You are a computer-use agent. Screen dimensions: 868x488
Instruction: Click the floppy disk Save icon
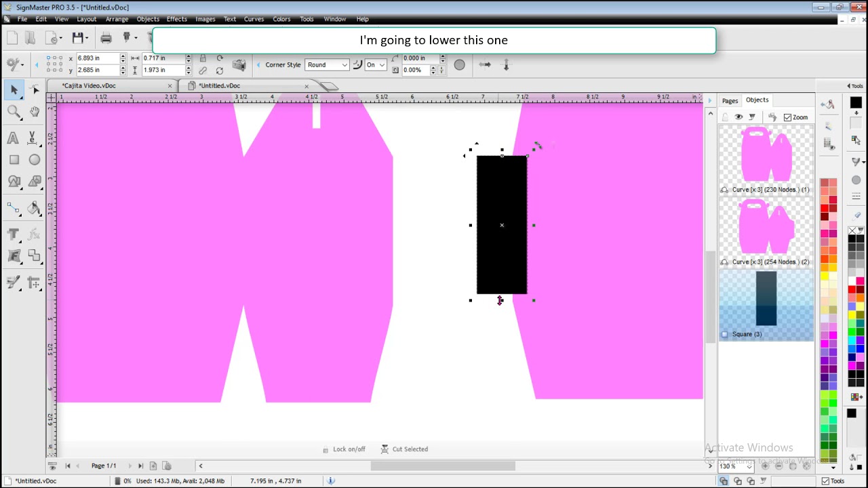coord(78,38)
